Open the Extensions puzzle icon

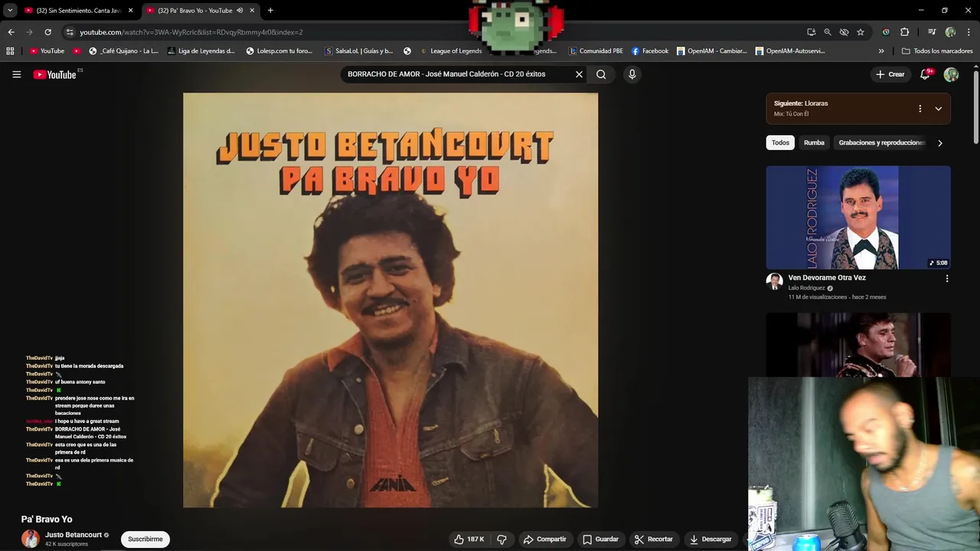904,32
